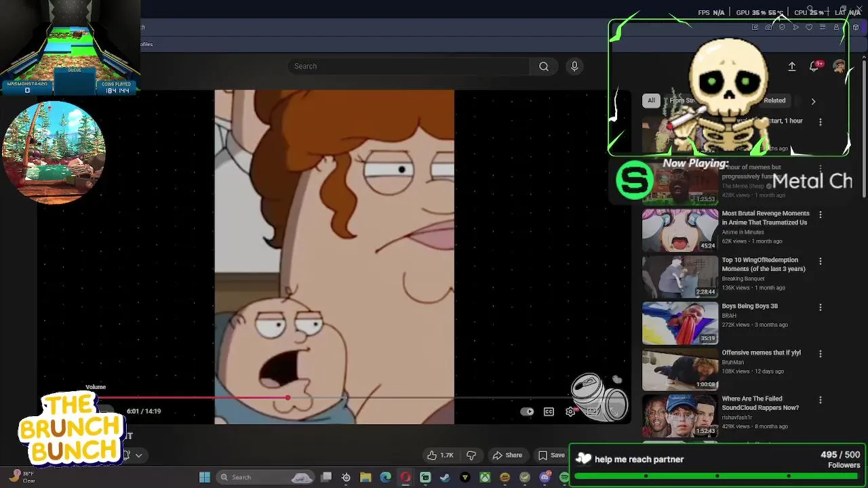Click the Windows taskbar Search box
The image size is (868, 488).
(266, 477)
